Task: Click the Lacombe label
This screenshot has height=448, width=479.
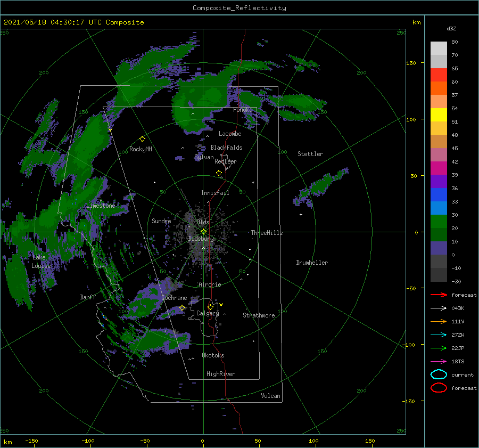Action: click(230, 134)
